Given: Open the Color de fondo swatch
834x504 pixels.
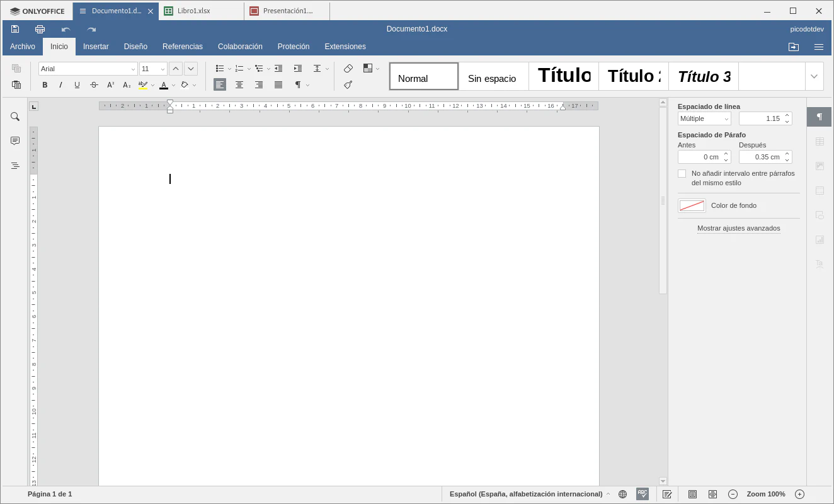Looking at the screenshot, I should click(x=692, y=205).
